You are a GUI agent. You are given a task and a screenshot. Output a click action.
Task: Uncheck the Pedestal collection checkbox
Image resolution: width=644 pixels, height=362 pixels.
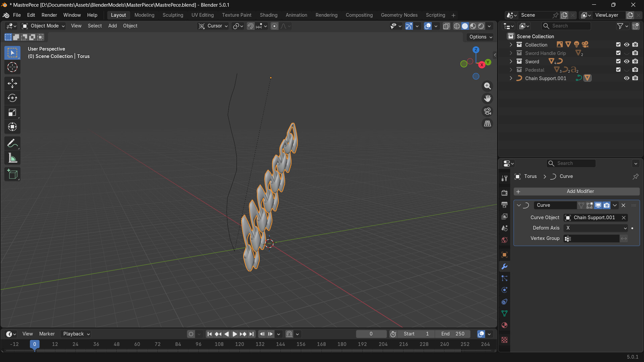(618, 70)
